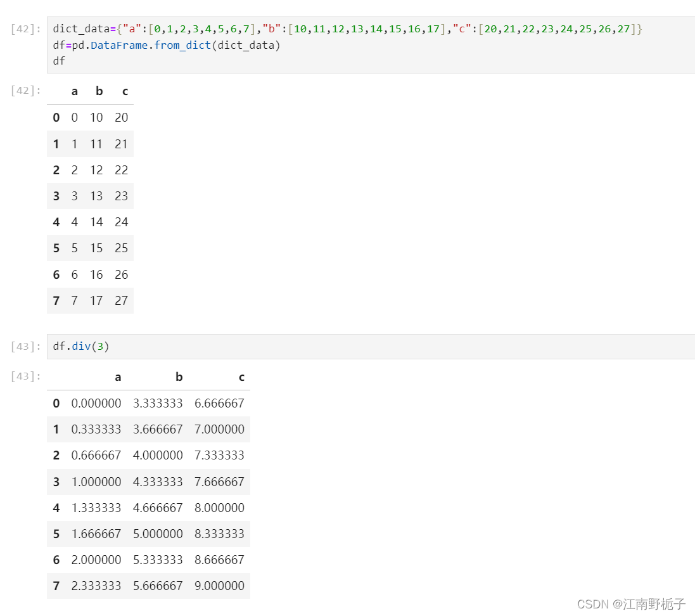
Task: Click row index 5 in the second table
Action: point(56,534)
